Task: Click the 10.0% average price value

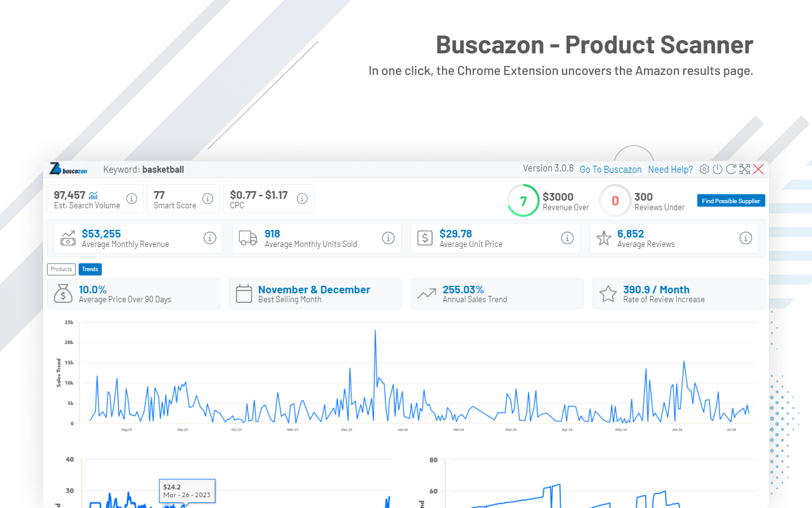Action: click(x=93, y=290)
